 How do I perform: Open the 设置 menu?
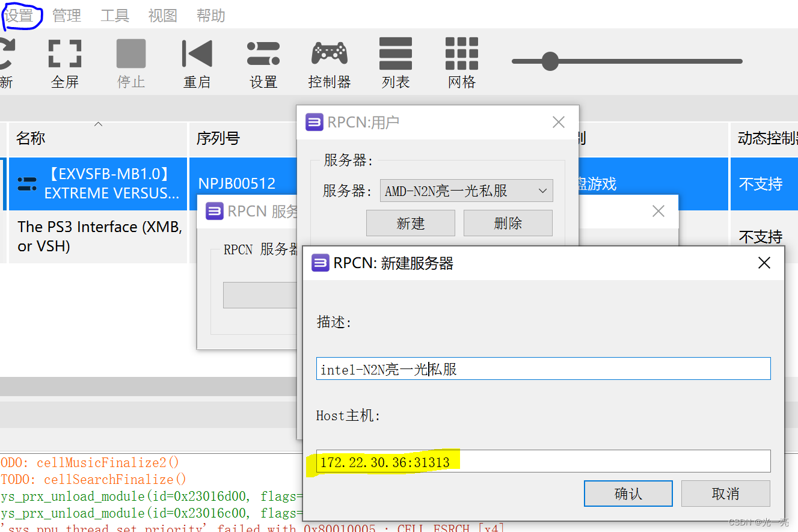pos(19,16)
